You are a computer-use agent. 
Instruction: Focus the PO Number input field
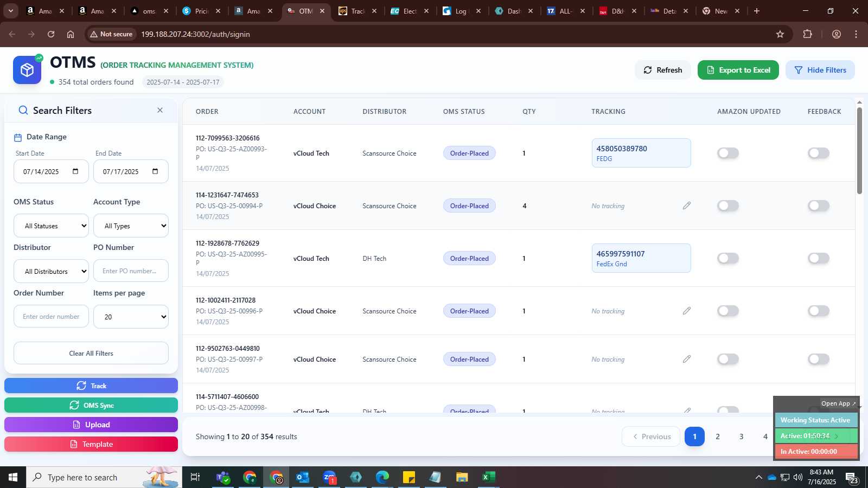coord(131,271)
